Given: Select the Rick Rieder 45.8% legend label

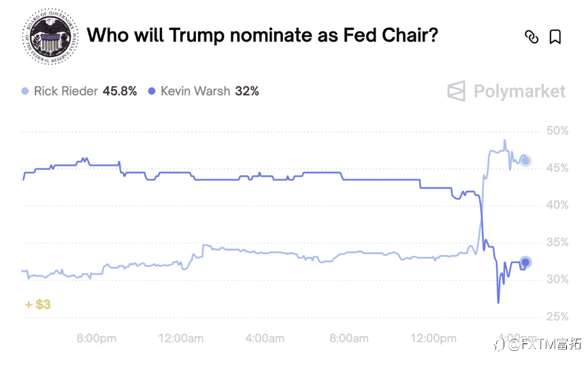Looking at the screenshot, I should (85, 91).
